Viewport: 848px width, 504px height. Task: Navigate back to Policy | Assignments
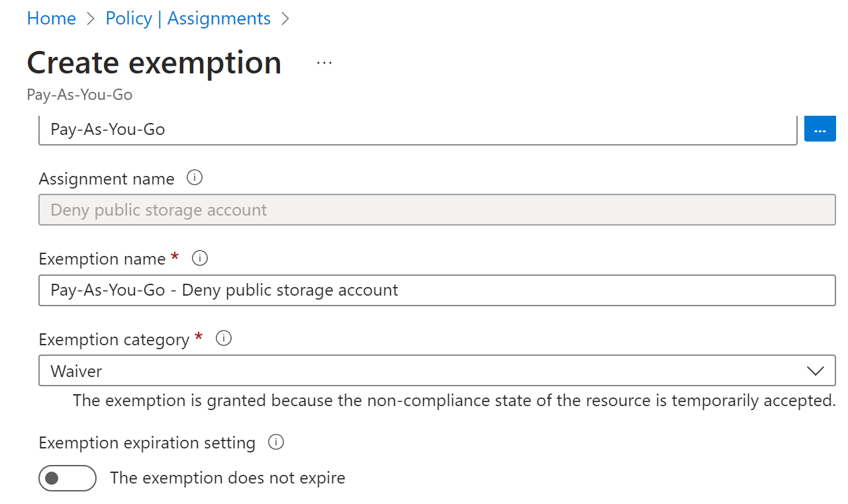(x=188, y=19)
